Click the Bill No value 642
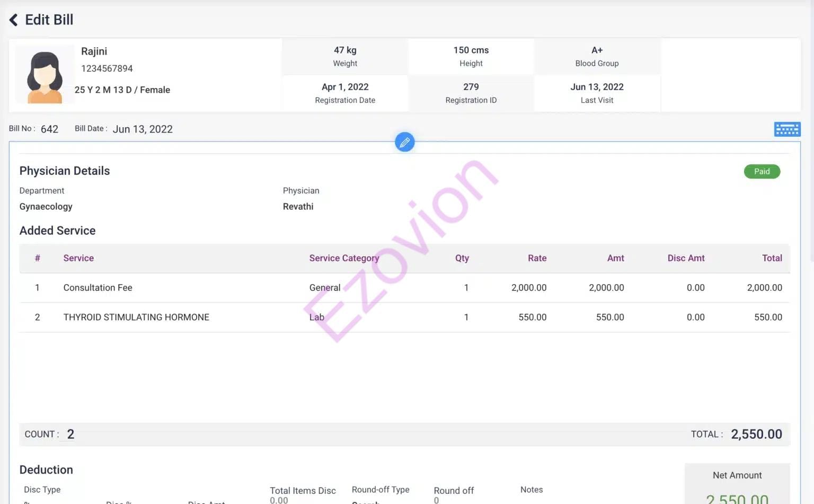Screen dimensions: 814x504 coord(49,129)
